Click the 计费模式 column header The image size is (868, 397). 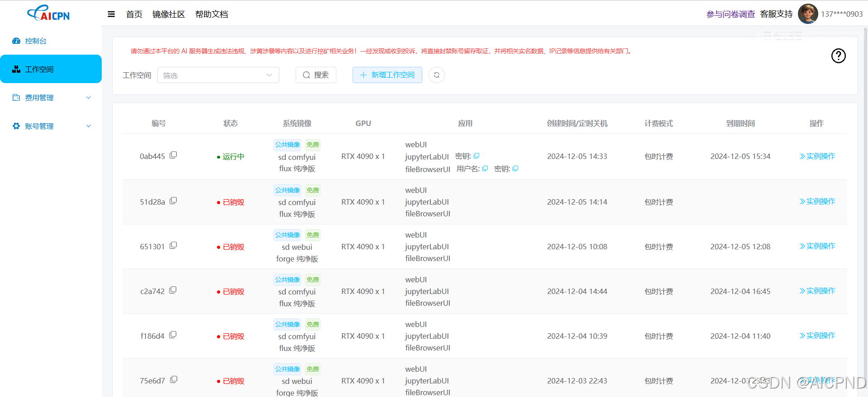pos(659,123)
